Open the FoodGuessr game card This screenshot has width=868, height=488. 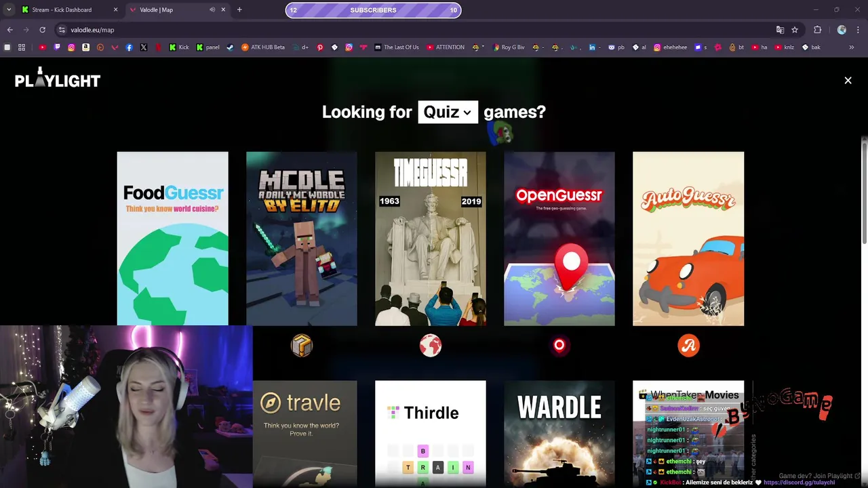tap(172, 239)
